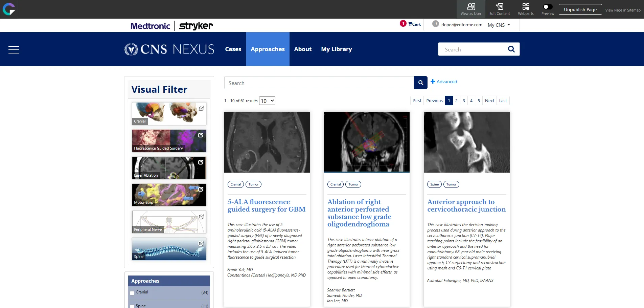Select the Peripheral Nerve filter thumbnail
This screenshot has height=308, width=644.
[169, 222]
